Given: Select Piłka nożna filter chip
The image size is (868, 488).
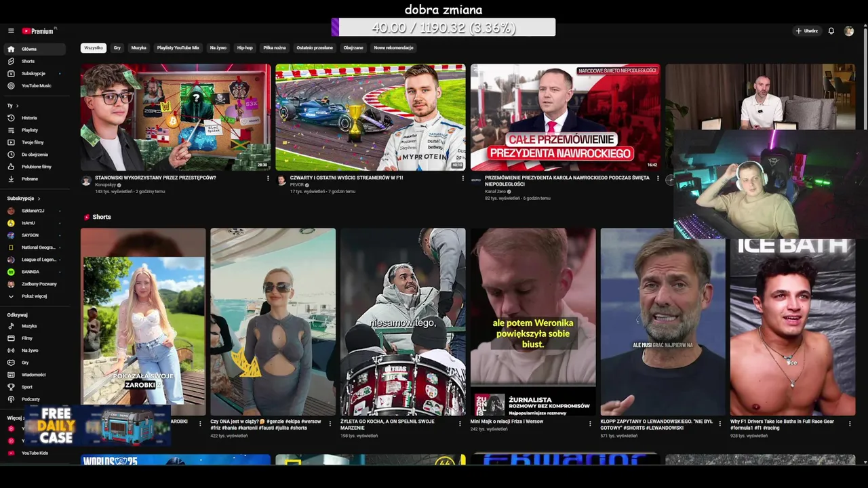Looking at the screenshot, I should point(275,48).
